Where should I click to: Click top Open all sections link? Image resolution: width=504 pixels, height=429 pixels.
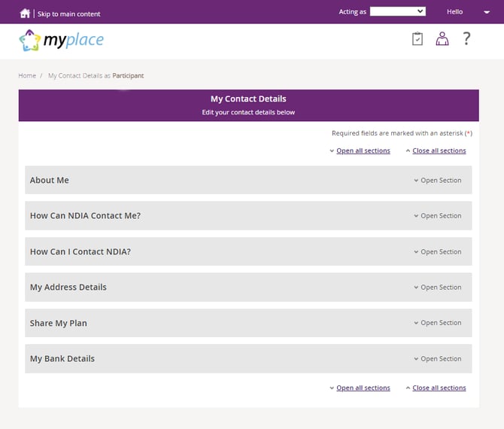363,151
